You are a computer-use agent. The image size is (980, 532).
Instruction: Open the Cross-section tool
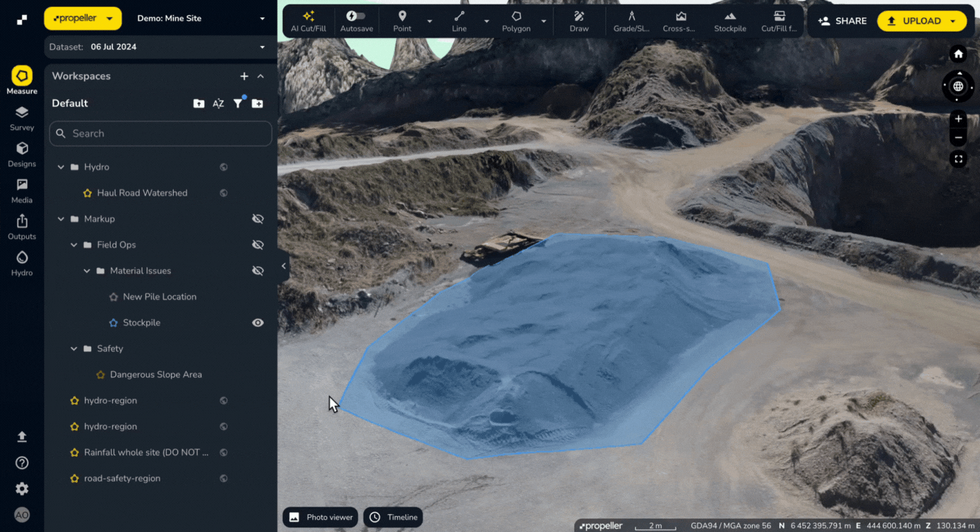coord(679,21)
